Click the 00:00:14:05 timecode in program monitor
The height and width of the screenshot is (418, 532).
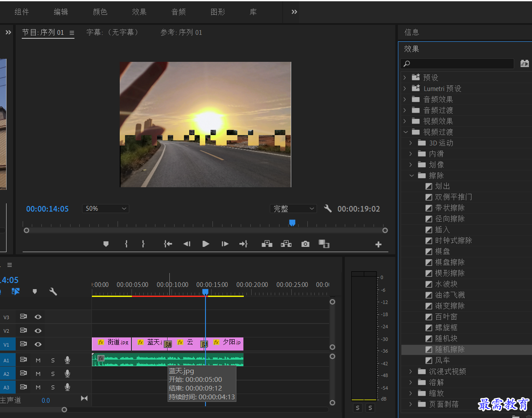coord(47,209)
